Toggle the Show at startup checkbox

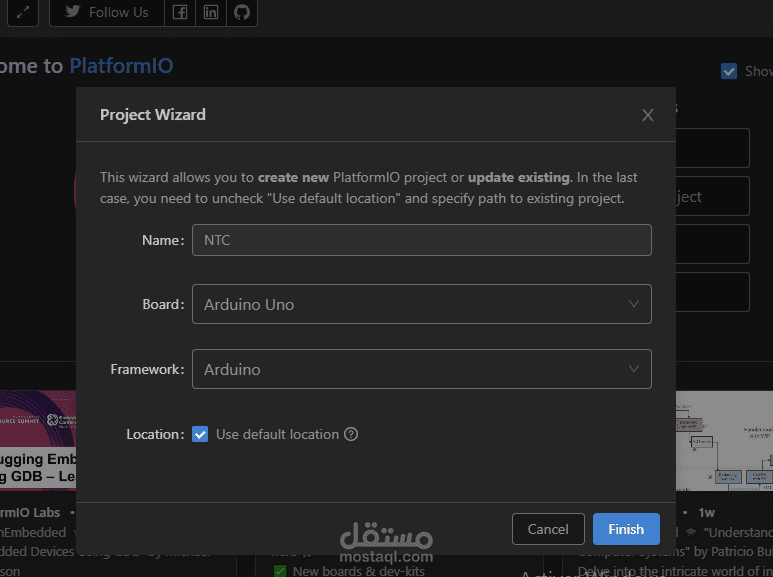coord(729,71)
